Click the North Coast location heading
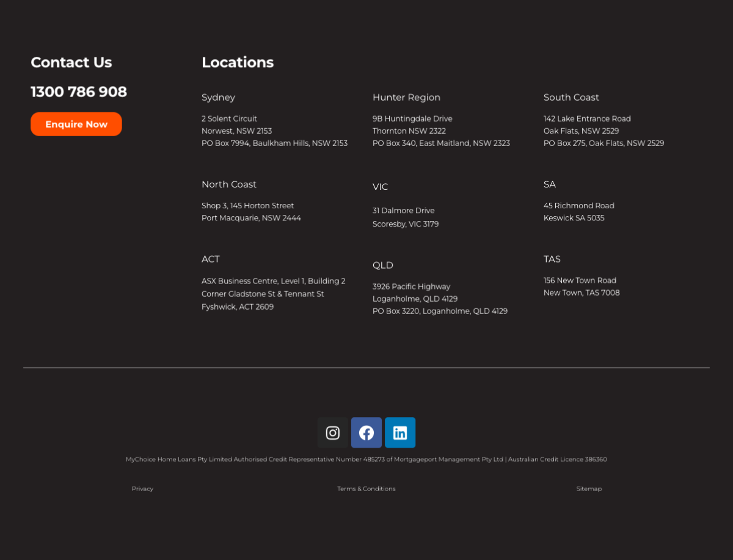 point(229,184)
